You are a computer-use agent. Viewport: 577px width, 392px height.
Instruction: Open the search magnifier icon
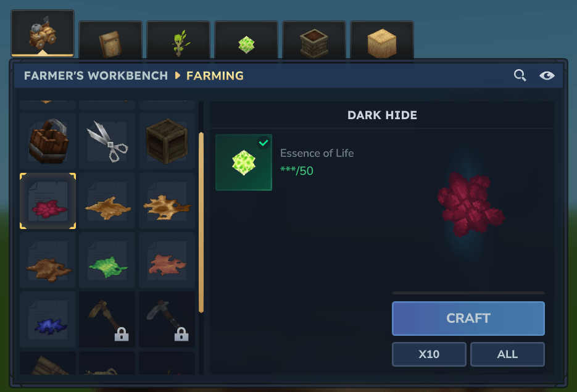(520, 75)
